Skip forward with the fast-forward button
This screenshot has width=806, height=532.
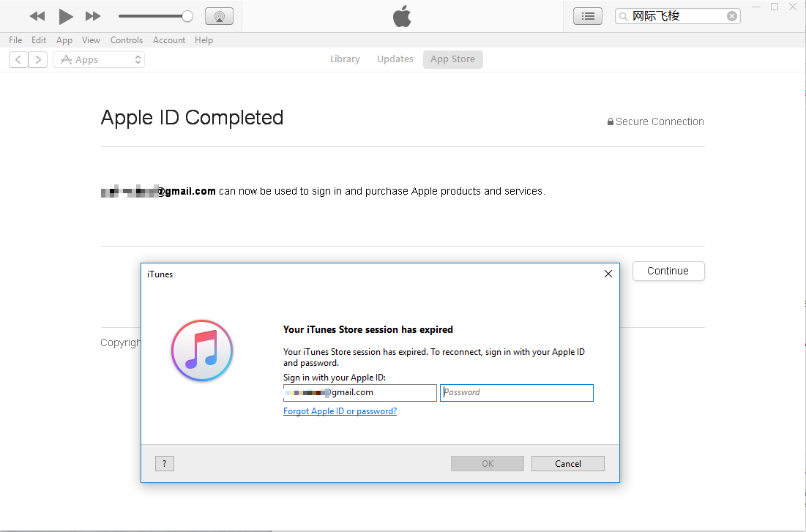pyautogui.click(x=93, y=16)
